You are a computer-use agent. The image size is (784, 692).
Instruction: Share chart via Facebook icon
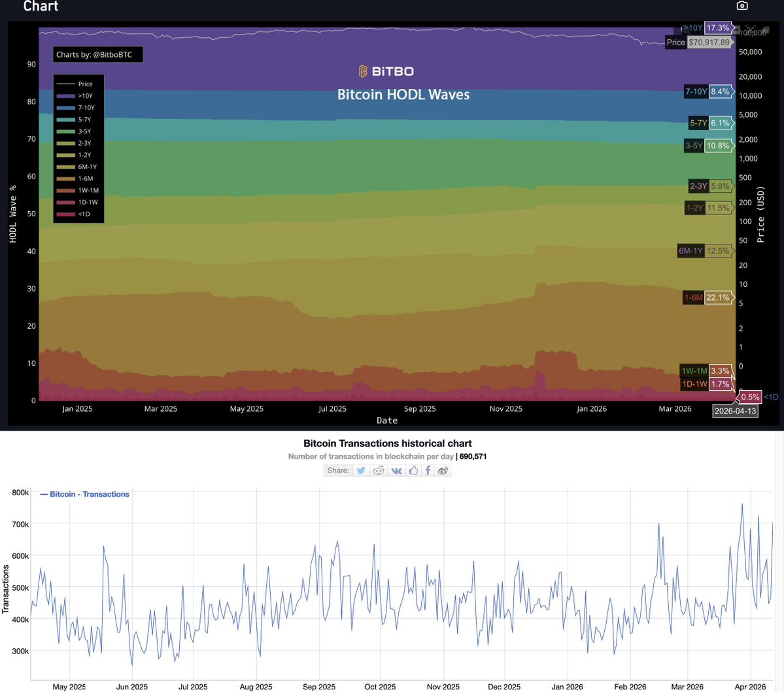pos(428,470)
